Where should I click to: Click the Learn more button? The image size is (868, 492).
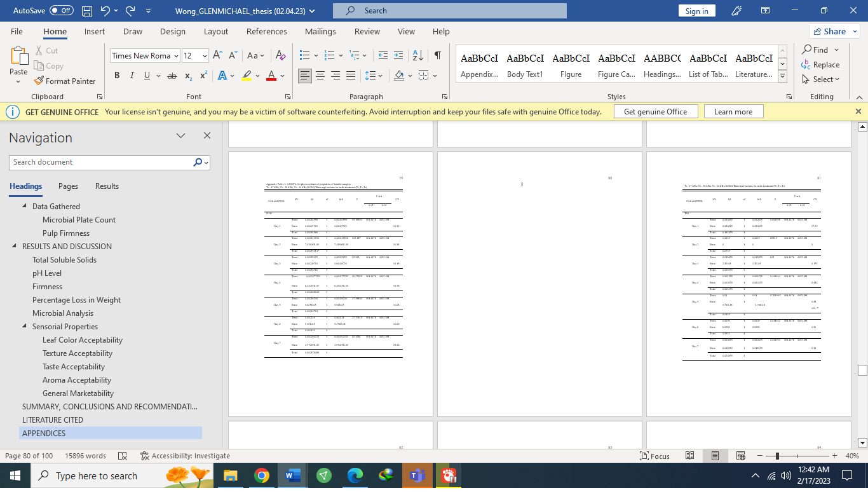click(x=733, y=111)
